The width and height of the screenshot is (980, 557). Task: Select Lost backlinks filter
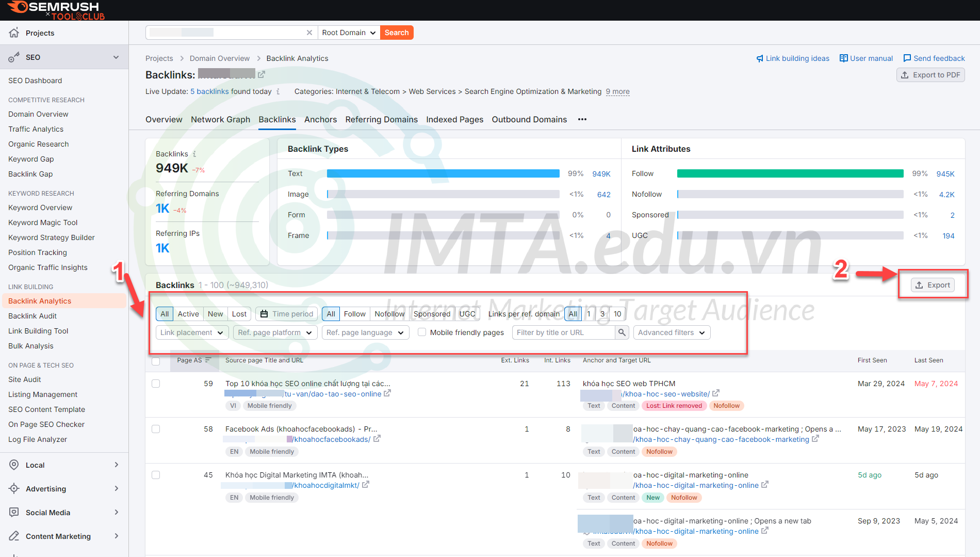coord(239,314)
